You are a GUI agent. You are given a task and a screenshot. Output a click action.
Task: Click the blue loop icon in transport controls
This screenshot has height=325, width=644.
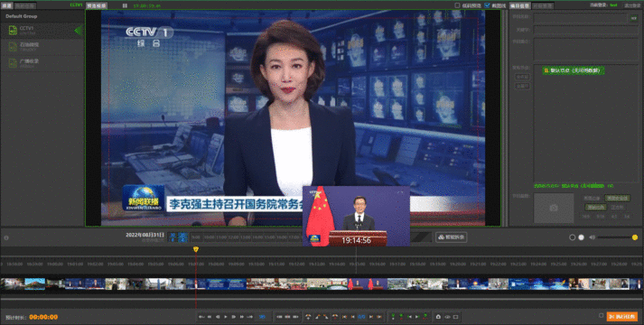tap(263, 317)
